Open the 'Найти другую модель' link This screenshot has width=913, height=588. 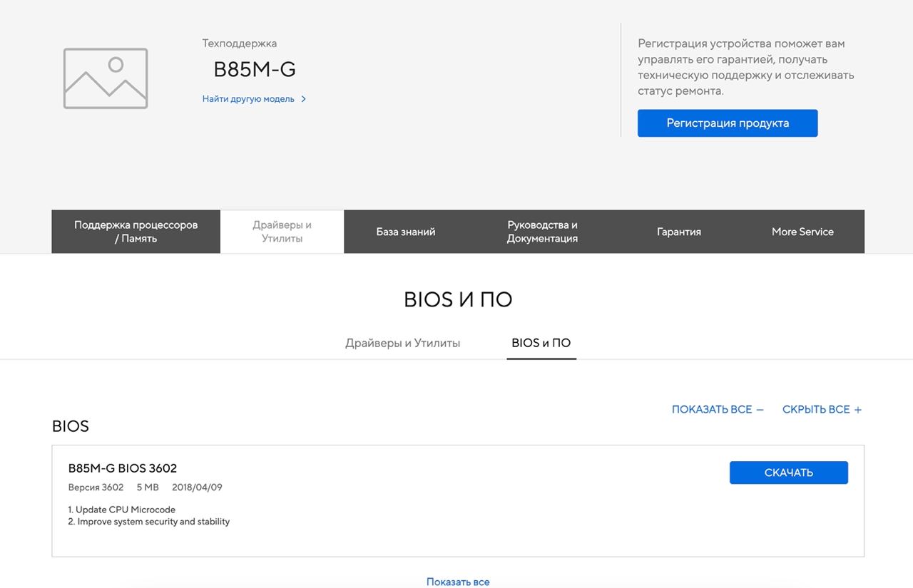pos(248,99)
